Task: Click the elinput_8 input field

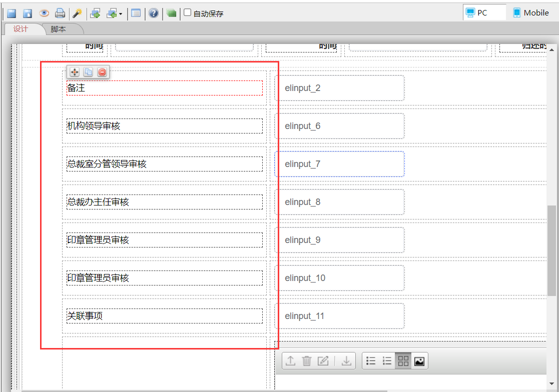Action: pos(339,202)
